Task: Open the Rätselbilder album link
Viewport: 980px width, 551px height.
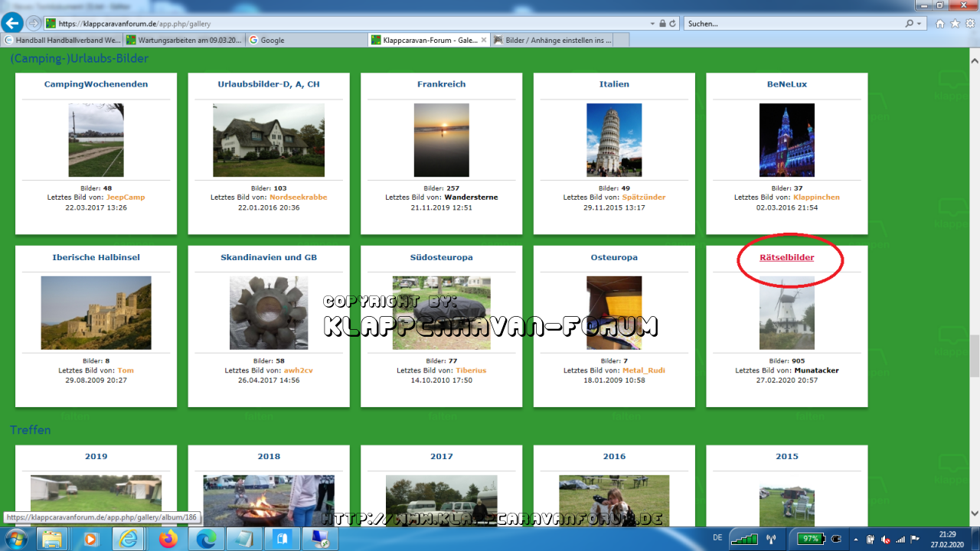Action: (786, 257)
